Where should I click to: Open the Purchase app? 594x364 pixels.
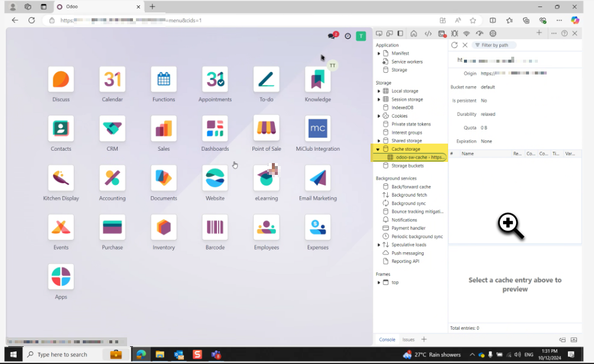point(112,227)
